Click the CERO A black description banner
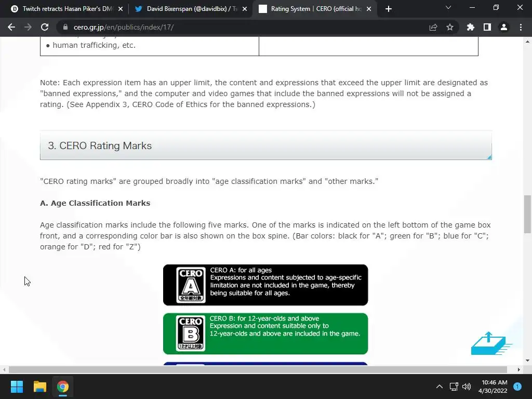This screenshot has width=532, height=399. 265,285
